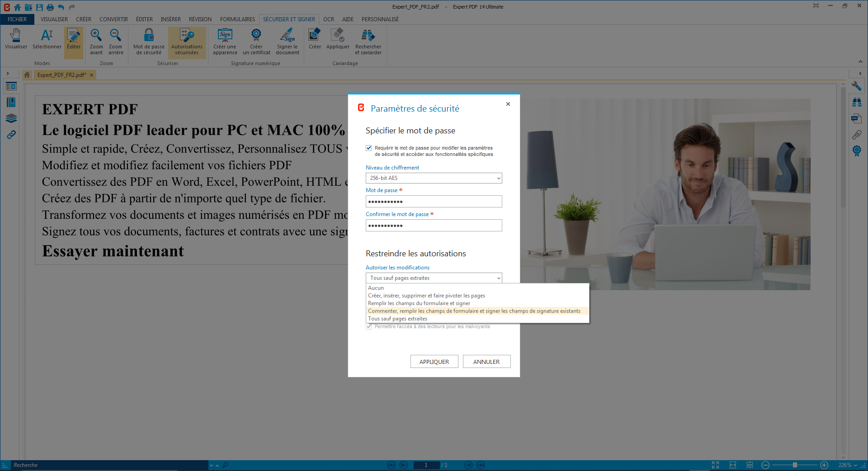Screen dimensions: 868x471
Task: Go to the last page arrow
Action: point(481,465)
